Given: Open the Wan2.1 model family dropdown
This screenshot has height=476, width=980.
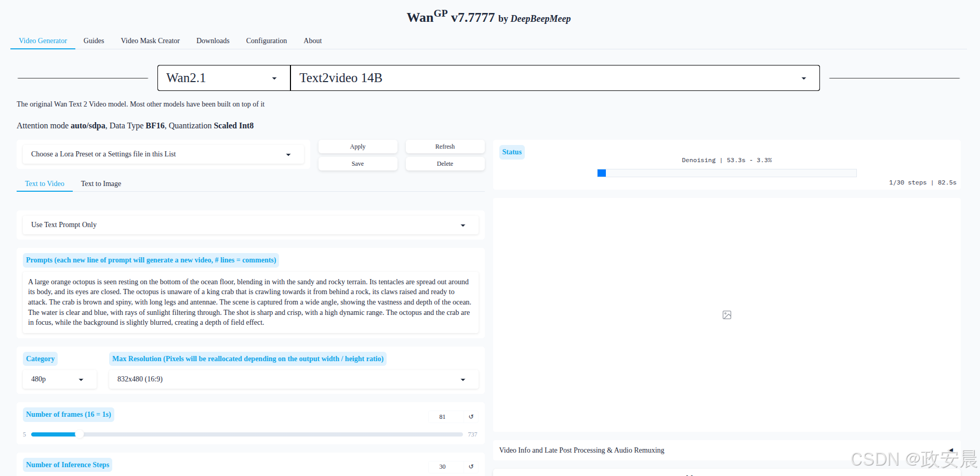Looking at the screenshot, I should tap(223, 78).
